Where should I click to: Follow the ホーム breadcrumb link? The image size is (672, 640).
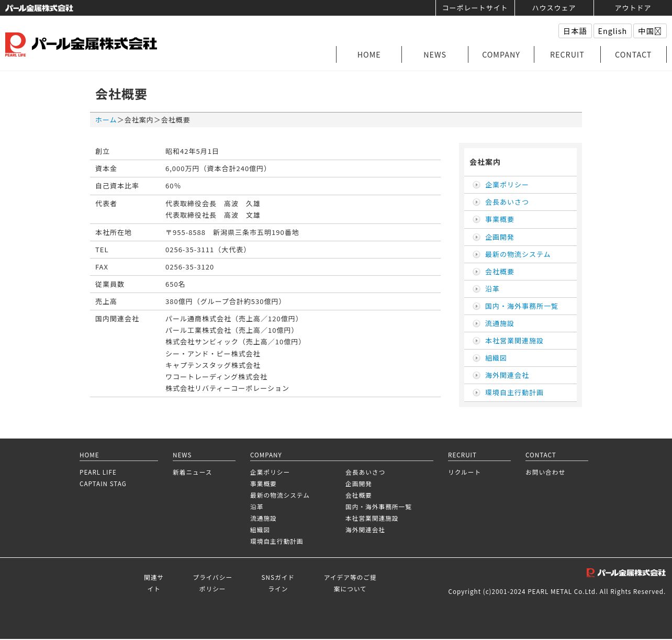106,120
